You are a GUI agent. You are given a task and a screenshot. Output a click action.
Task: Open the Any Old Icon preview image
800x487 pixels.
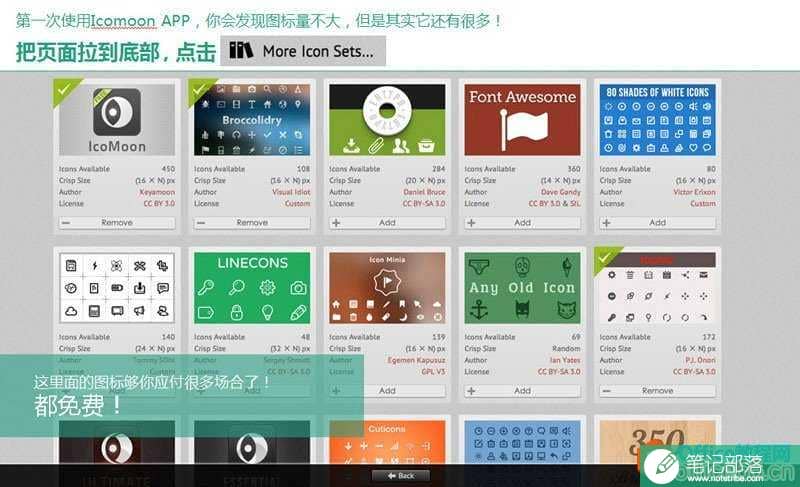coord(522,288)
